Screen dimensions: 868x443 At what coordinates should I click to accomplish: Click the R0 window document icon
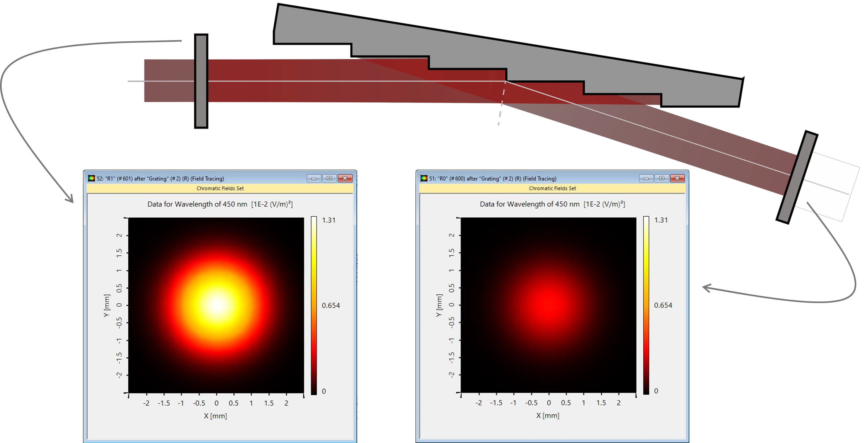424,178
